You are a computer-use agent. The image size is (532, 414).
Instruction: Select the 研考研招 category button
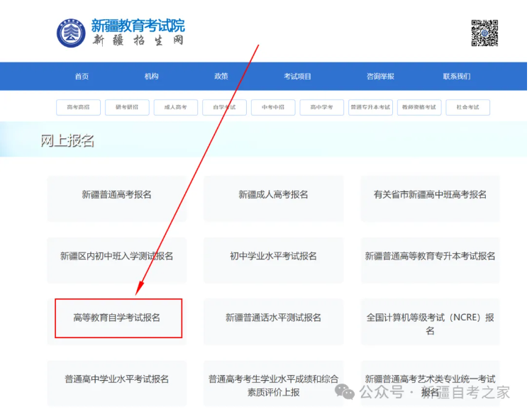127,107
